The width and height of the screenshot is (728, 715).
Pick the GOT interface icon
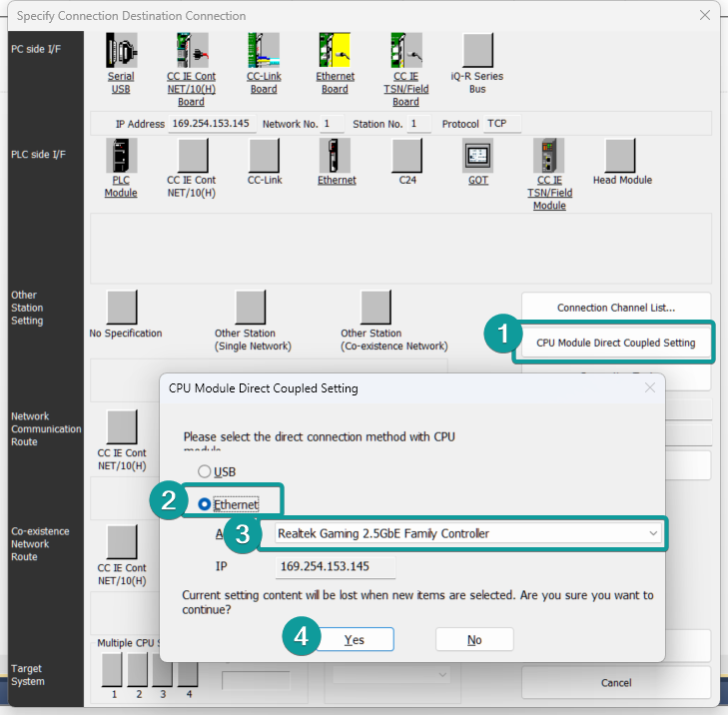coord(477,156)
